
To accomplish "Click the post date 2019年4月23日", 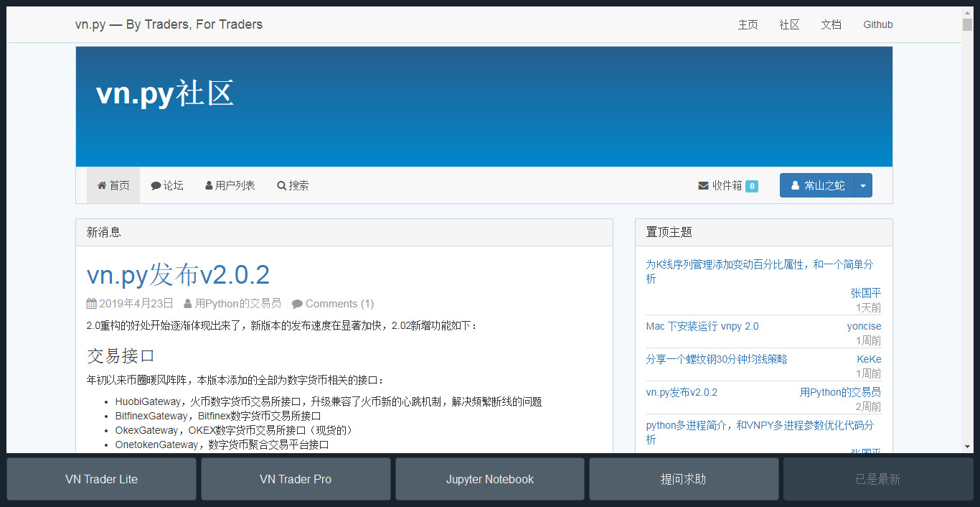I will pos(136,304).
